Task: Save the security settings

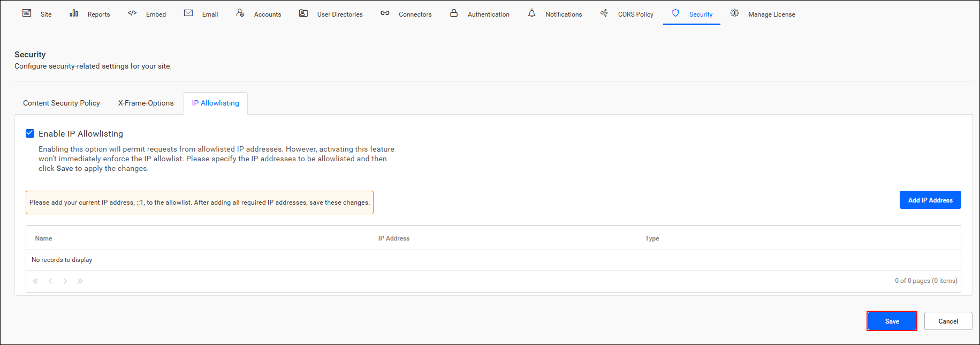Action: tap(892, 321)
